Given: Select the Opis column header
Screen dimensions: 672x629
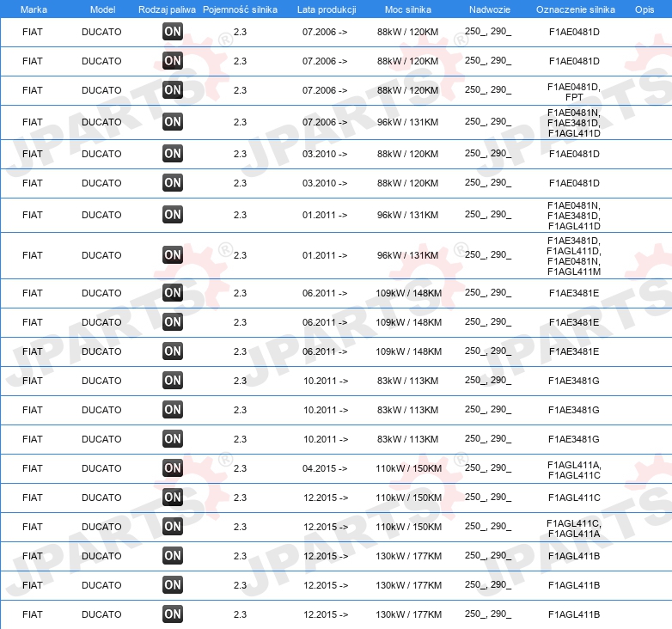Looking at the screenshot, I should tap(645, 9).
